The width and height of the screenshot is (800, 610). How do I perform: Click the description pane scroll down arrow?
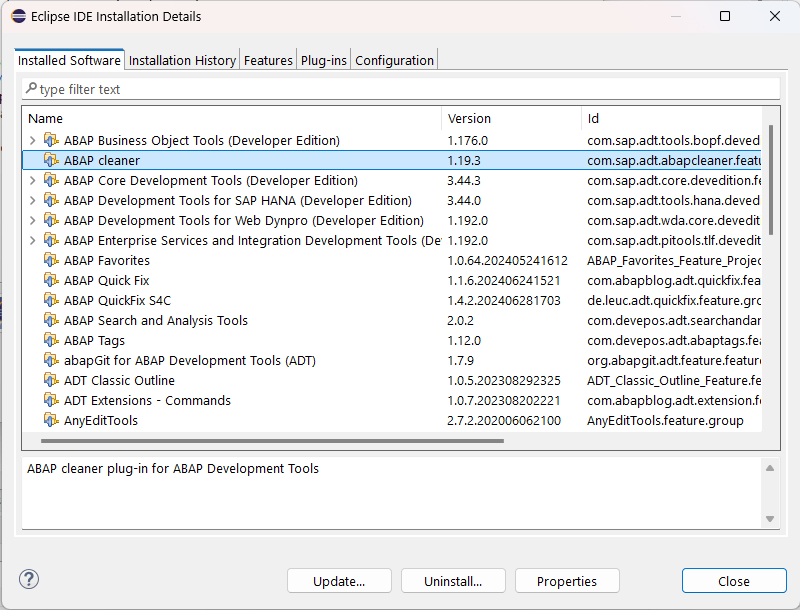click(x=770, y=519)
